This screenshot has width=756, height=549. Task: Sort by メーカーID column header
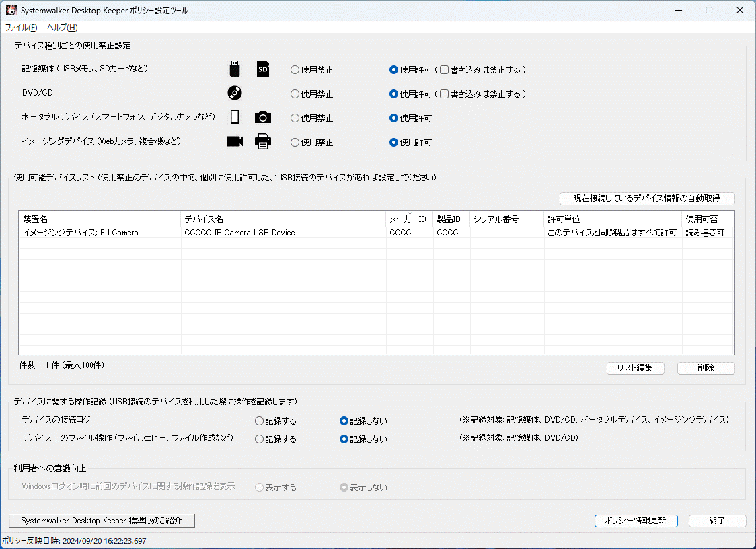click(410, 219)
